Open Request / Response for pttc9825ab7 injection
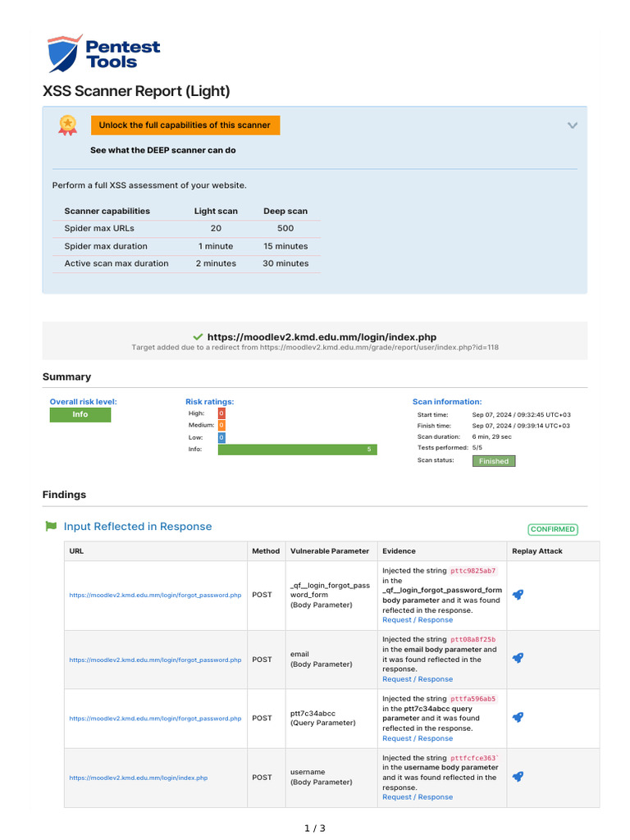Viewport: 630px width, 840px height. coord(418,620)
